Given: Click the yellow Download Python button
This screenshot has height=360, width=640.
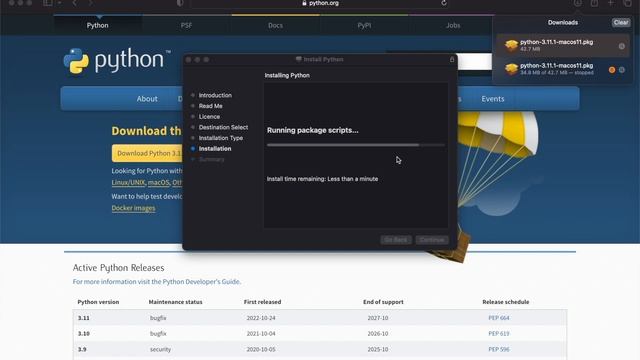Looking at the screenshot, I should [147, 153].
